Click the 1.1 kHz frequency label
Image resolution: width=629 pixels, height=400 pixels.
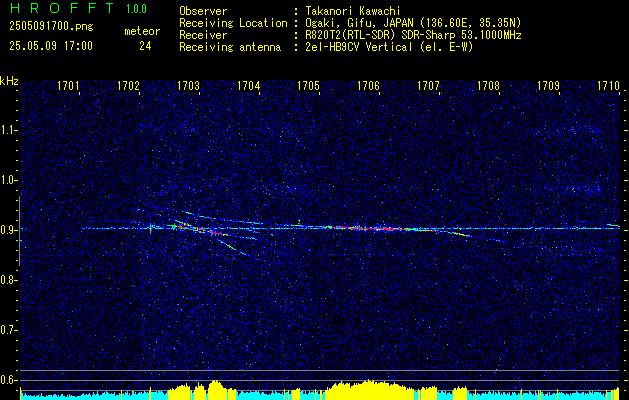(x=8, y=130)
